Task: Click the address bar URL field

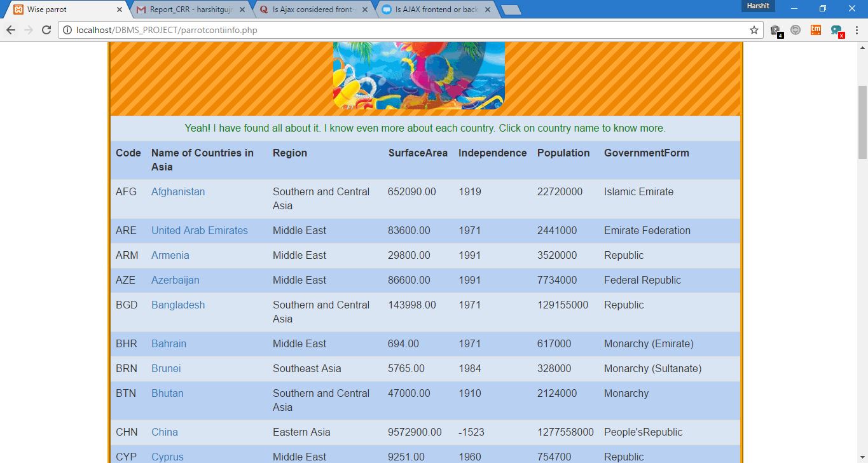Action: 410,30
